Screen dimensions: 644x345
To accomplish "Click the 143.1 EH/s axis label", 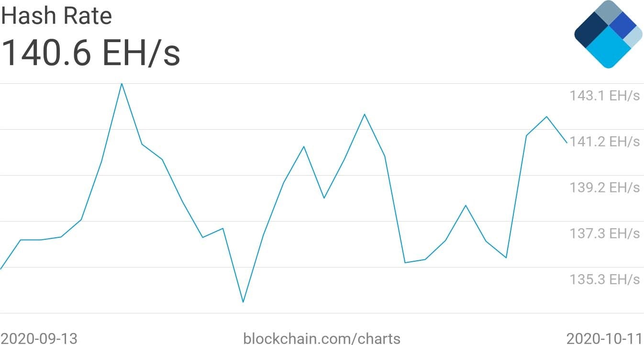I will 604,96.
